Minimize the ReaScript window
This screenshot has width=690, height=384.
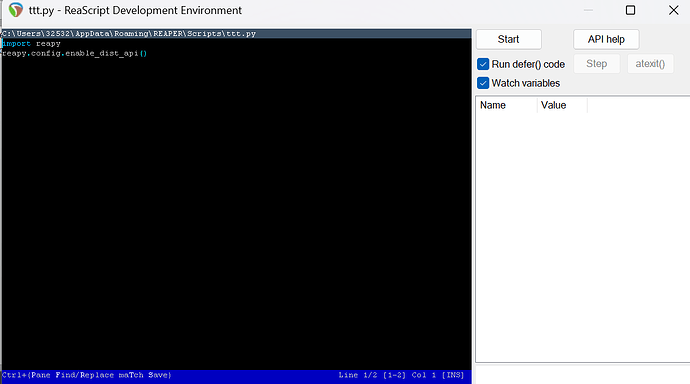pos(588,10)
